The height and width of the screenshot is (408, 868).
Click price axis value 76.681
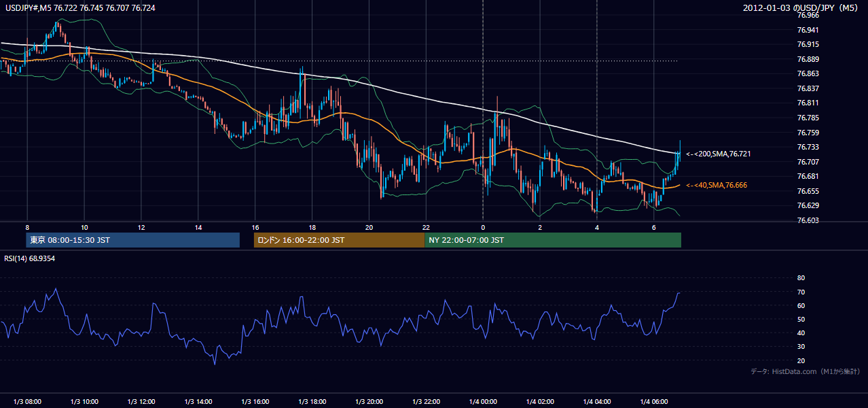click(808, 176)
